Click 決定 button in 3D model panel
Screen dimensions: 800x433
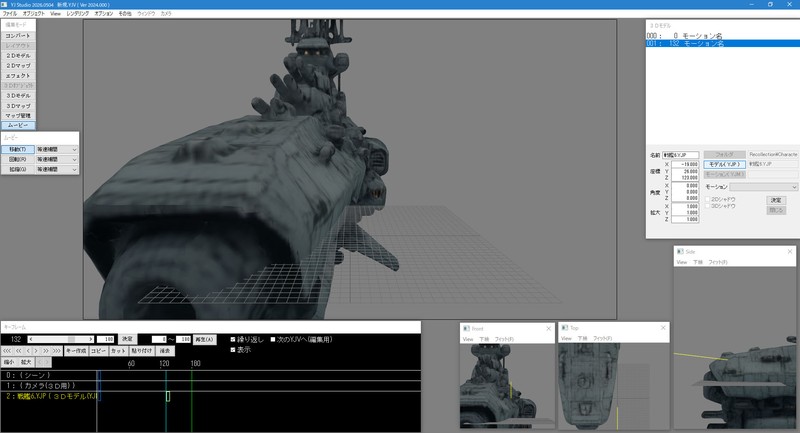(776, 200)
